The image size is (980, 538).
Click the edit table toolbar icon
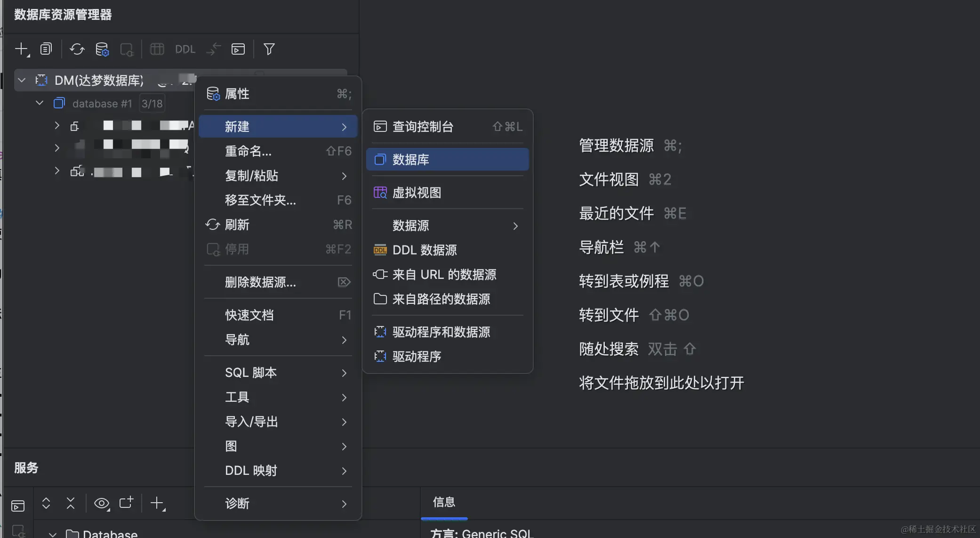click(x=157, y=49)
